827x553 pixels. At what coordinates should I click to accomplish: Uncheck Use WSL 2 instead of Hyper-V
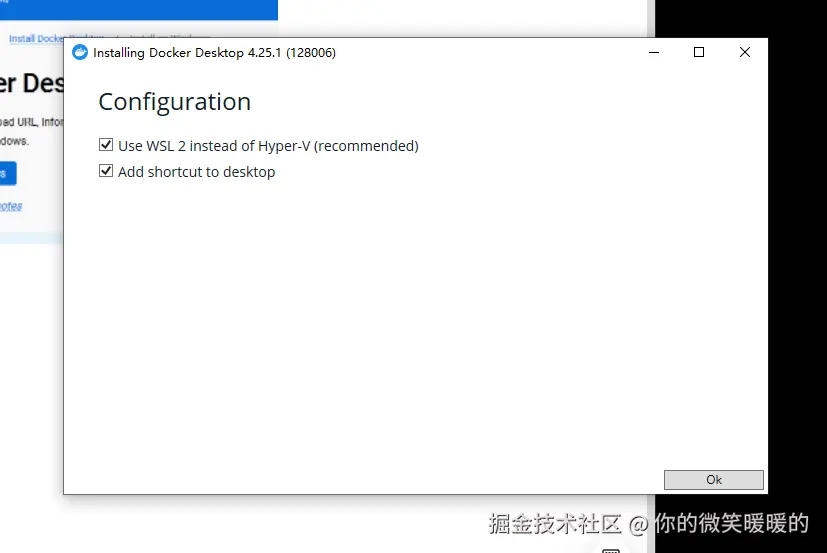click(106, 145)
